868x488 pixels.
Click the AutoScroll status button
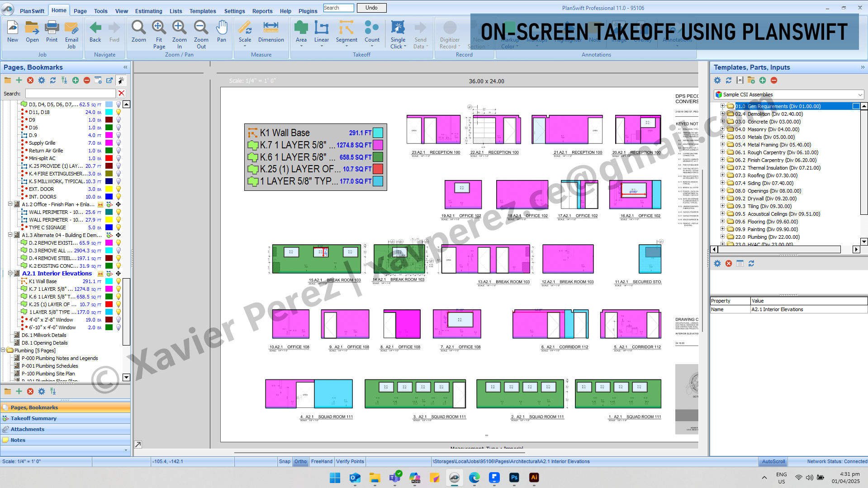coord(773,461)
